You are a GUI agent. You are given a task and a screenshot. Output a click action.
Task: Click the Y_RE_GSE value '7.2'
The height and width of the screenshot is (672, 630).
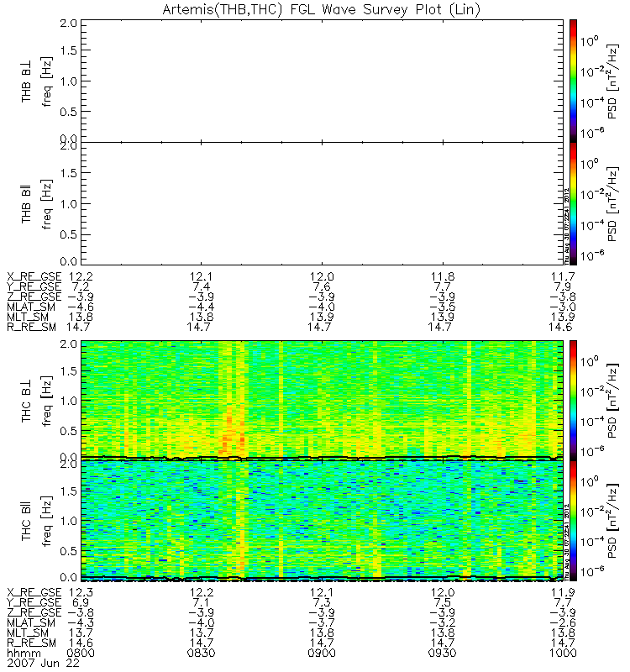(x=81, y=286)
